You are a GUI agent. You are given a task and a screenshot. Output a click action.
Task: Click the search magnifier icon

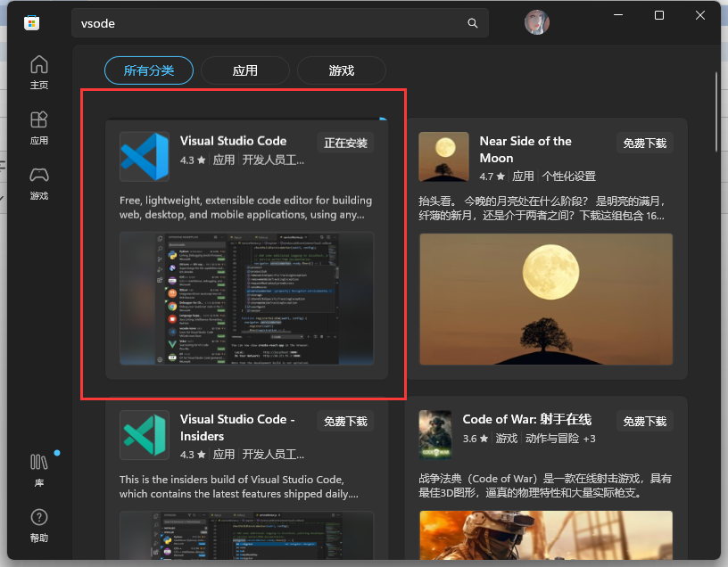pyautogui.click(x=472, y=23)
